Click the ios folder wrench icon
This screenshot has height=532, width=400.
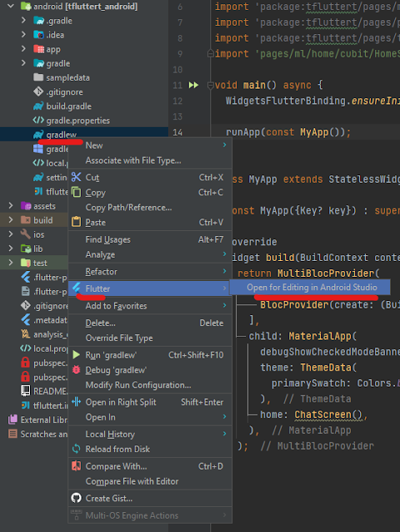[x=26, y=234]
